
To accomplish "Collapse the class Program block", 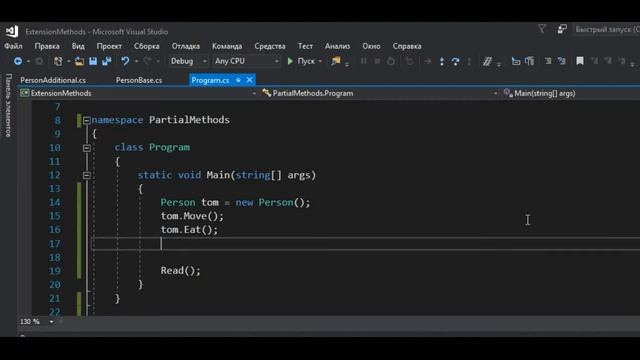I will tap(87, 148).
